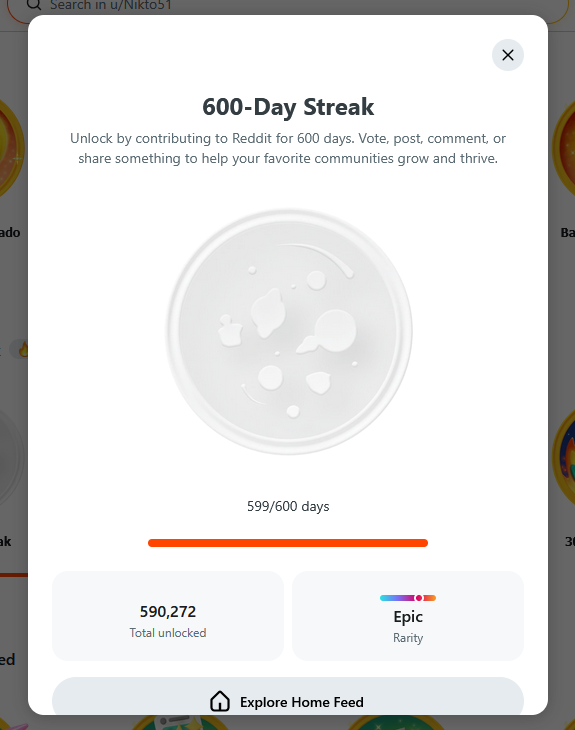
Task: Close the 600-Day Streak dialog
Action: pyautogui.click(x=507, y=55)
